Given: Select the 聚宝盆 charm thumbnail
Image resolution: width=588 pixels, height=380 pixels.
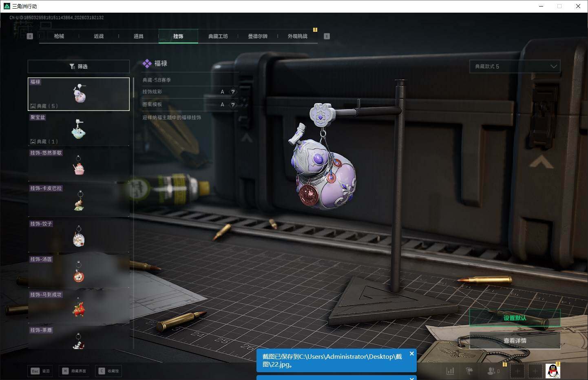Looking at the screenshot, I should point(79,130).
